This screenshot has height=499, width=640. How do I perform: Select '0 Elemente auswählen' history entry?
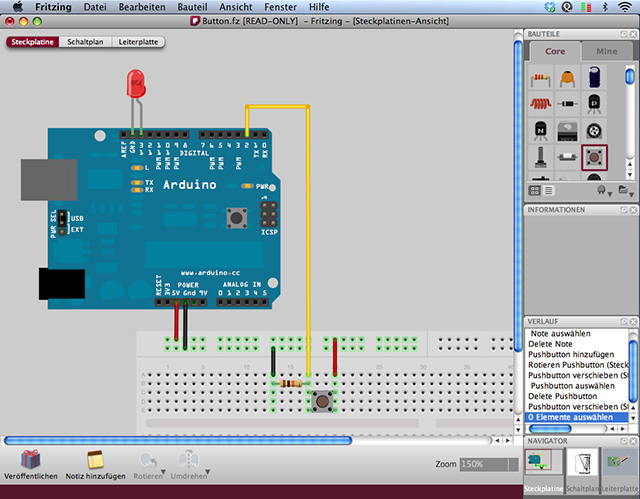(x=576, y=417)
